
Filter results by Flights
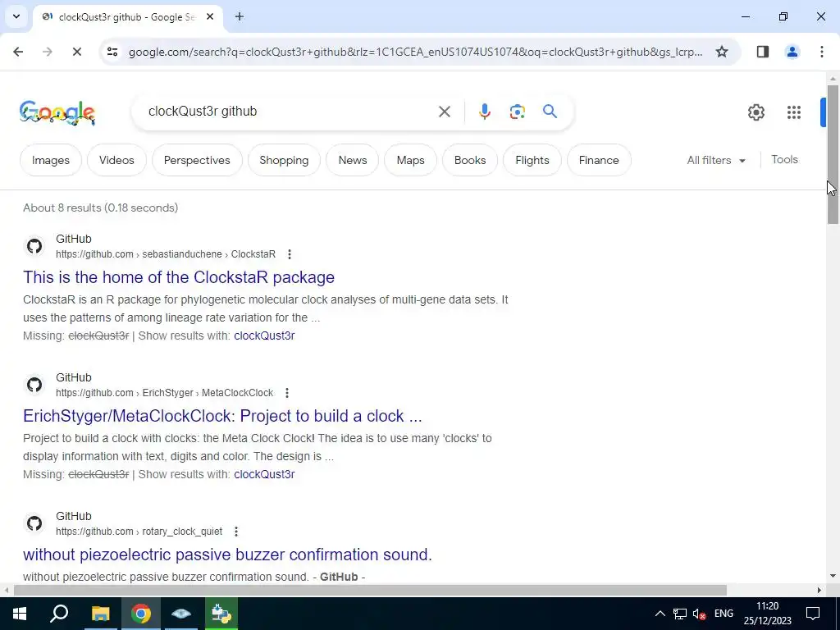click(532, 160)
